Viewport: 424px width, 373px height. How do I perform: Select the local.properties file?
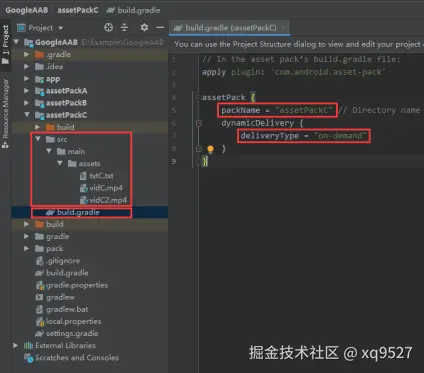tap(69, 321)
